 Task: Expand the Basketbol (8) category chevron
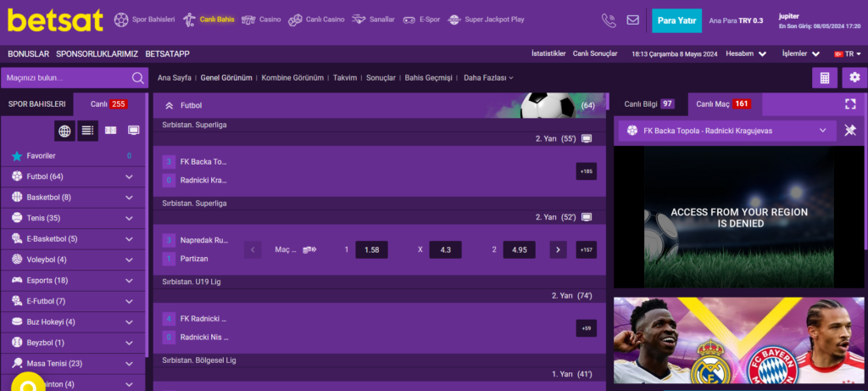pos(129,198)
